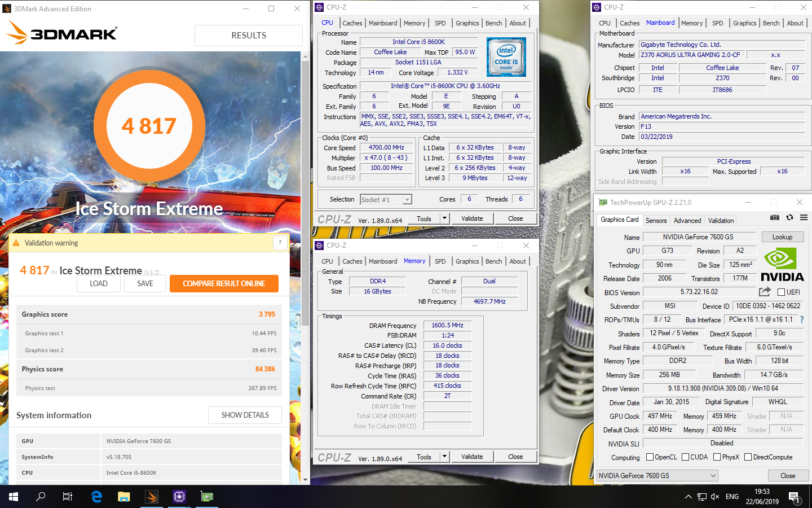Click the Validation warning triangle icon
The height and width of the screenshot is (508, 812).
tap(16, 243)
